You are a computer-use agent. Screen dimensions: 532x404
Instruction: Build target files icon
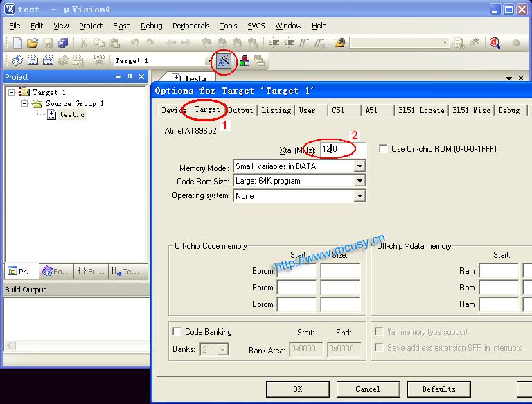tap(33, 60)
